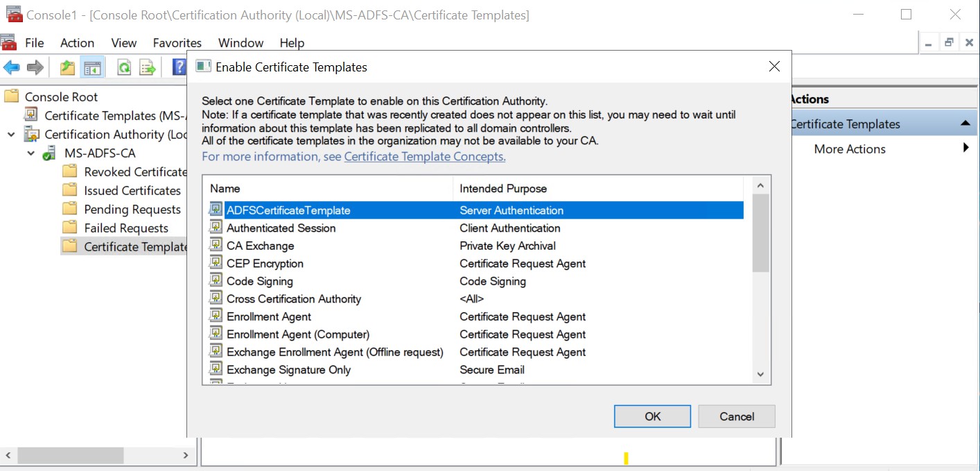Open the Action menu
980x471 pixels.
coord(77,42)
